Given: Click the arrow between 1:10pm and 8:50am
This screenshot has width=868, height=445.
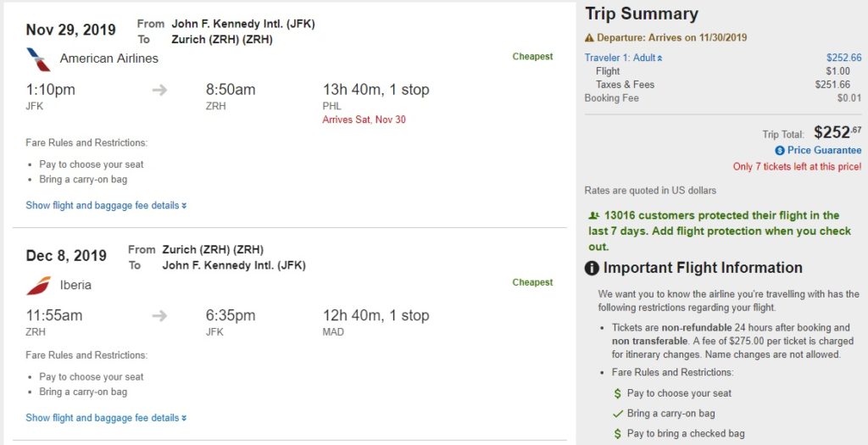Looking at the screenshot, I should pyautogui.click(x=159, y=90).
